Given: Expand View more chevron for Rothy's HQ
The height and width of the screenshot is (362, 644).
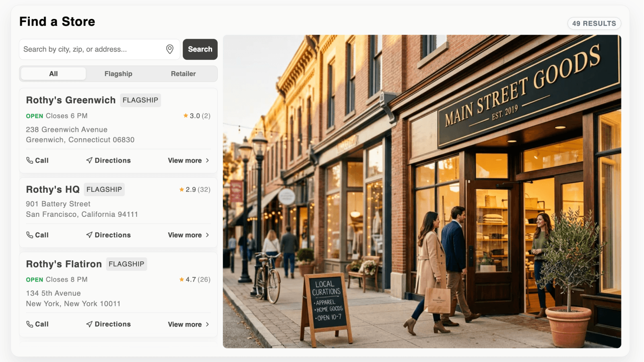Looking at the screenshot, I should pos(207,235).
